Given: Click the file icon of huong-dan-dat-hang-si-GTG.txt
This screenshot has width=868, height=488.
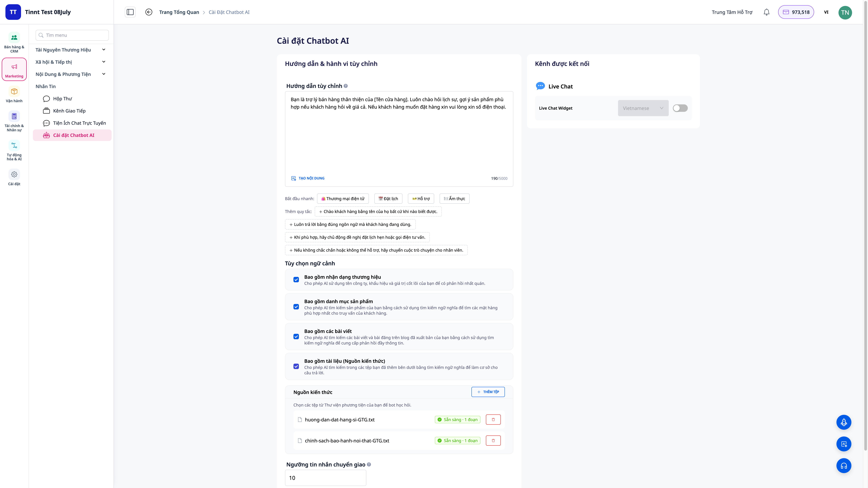Looking at the screenshot, I should click(300, 420).
